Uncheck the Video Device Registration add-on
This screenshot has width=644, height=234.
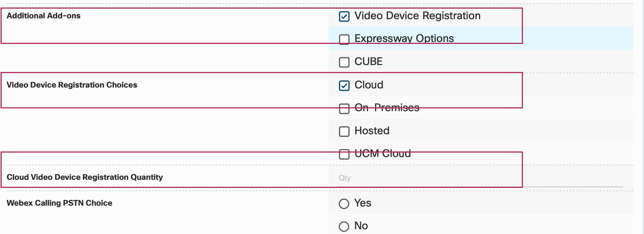[x=344, y=17]
